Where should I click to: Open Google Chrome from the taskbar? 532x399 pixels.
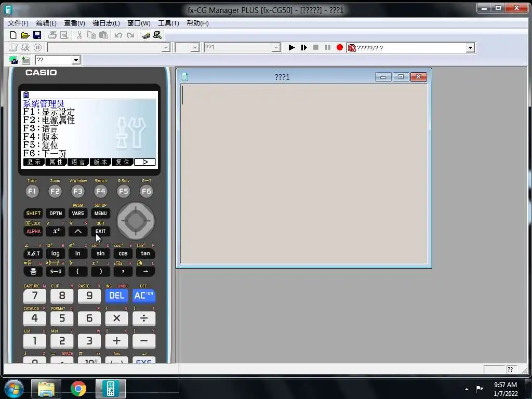[x=78, y=389]
